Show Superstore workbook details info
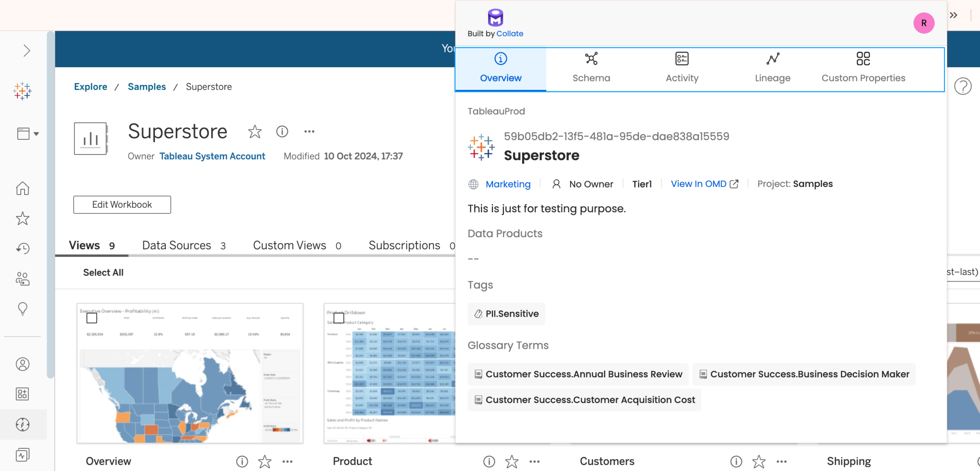Viewport: 980px width, 471px height. [x=282, y=132]
